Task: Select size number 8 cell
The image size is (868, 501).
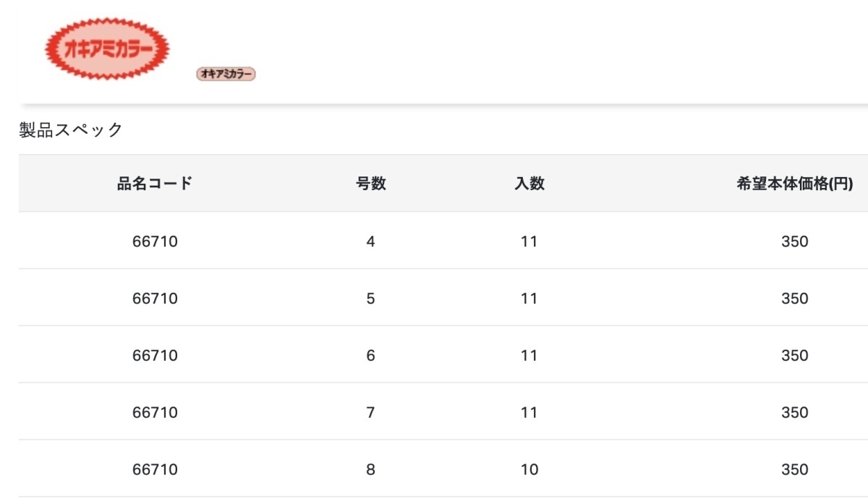Action: coord(371,470)
